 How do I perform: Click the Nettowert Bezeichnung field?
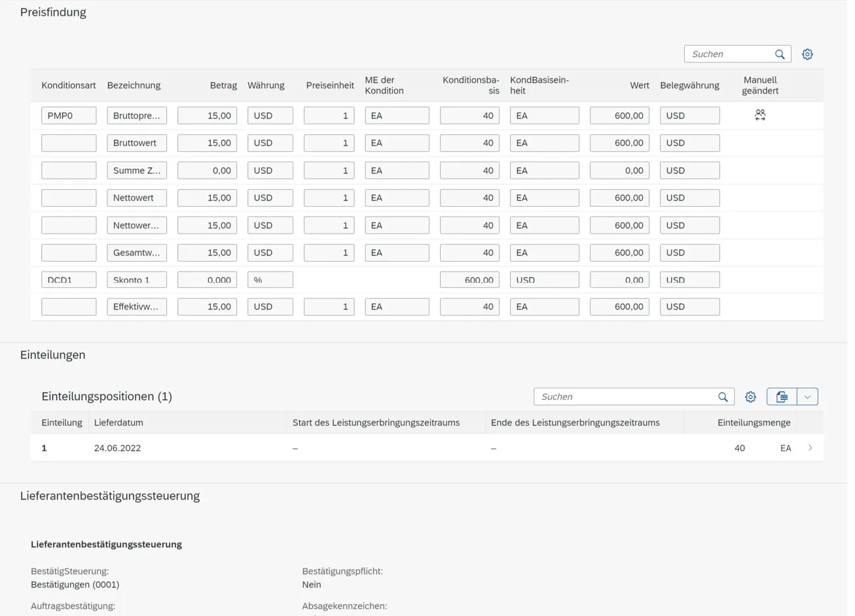pos(137,198)
